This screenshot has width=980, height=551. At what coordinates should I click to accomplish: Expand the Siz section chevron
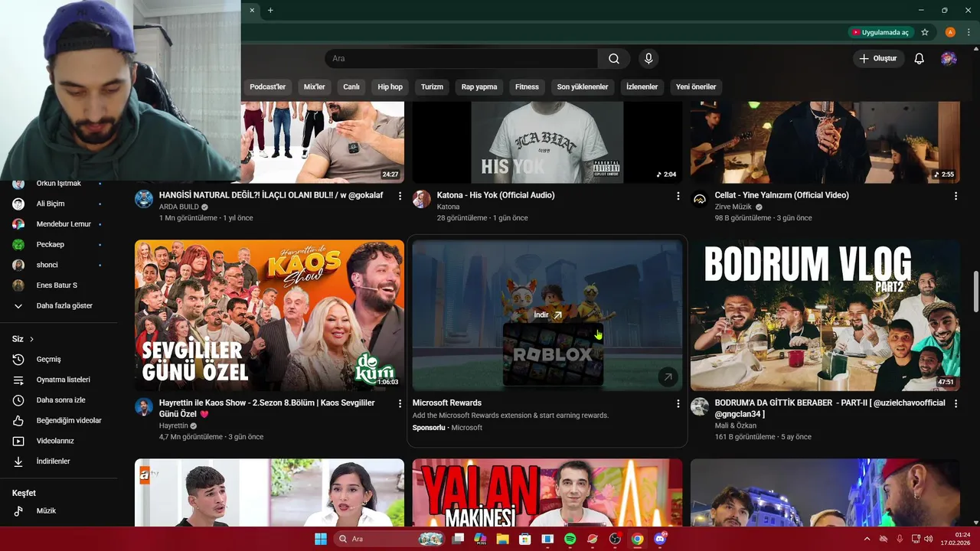click(31, 339)
